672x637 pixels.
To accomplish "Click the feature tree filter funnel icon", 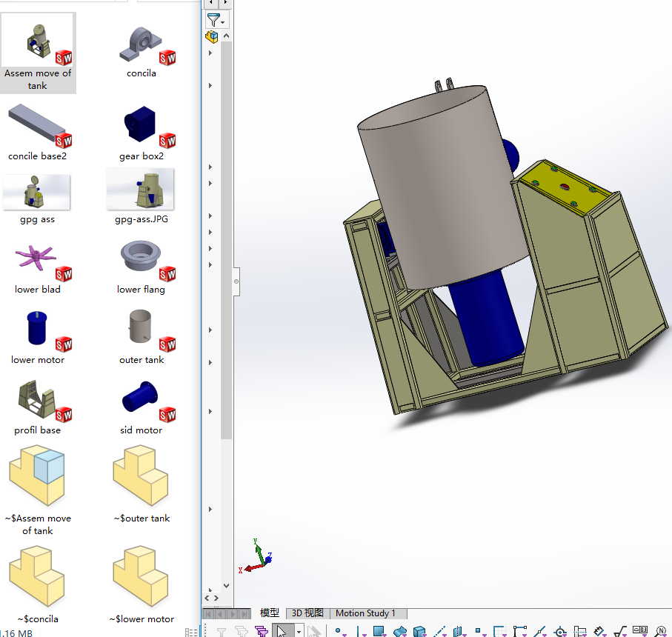I will (x=213, y=20).
